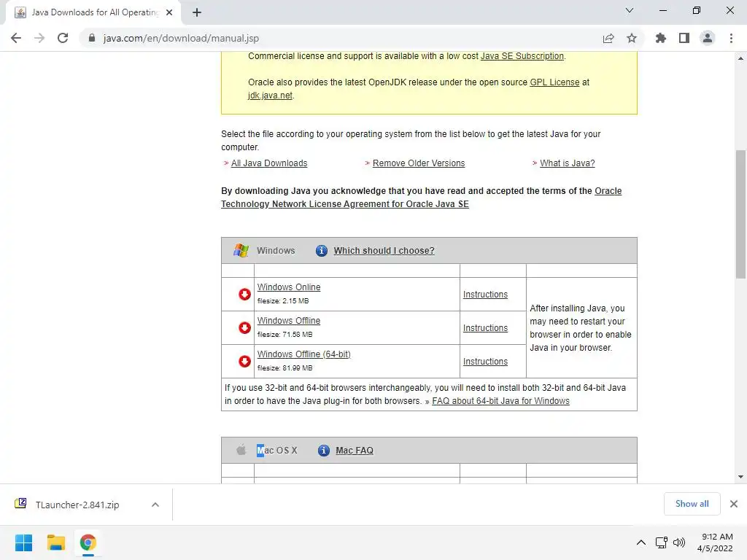The height and width of the screenshot is (560, 747).
Task: Click the red download icon for Windows Offline (64-bit)
Action: tap(244, 361)
